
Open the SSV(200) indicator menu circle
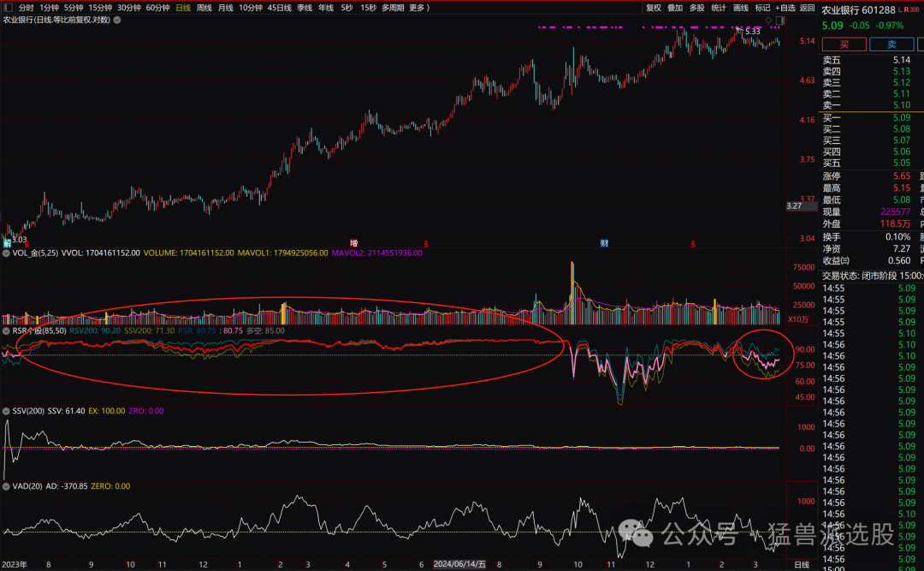click(6, 411)
